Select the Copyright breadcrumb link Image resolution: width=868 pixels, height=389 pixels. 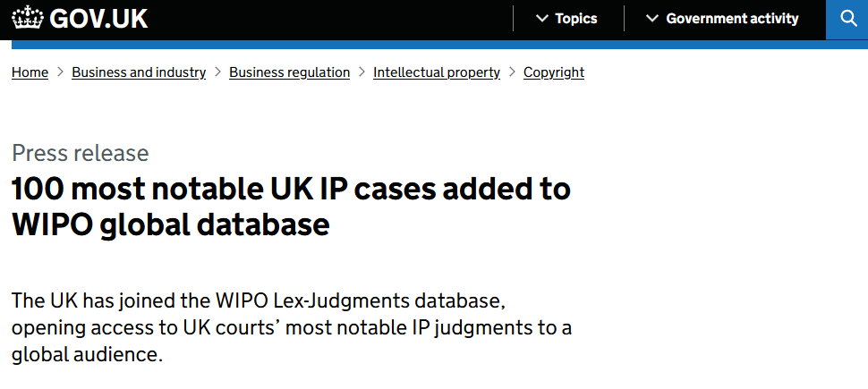[553, 72]
